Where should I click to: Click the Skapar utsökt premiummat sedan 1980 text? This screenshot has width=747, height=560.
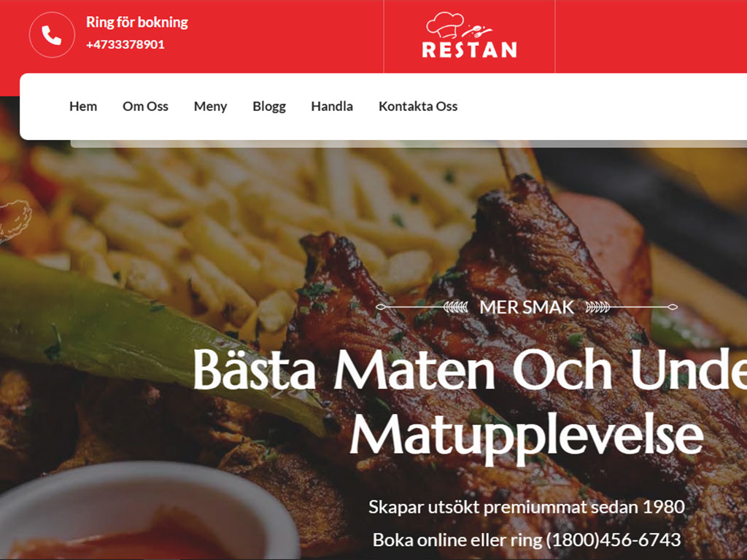tap(527, 507)
